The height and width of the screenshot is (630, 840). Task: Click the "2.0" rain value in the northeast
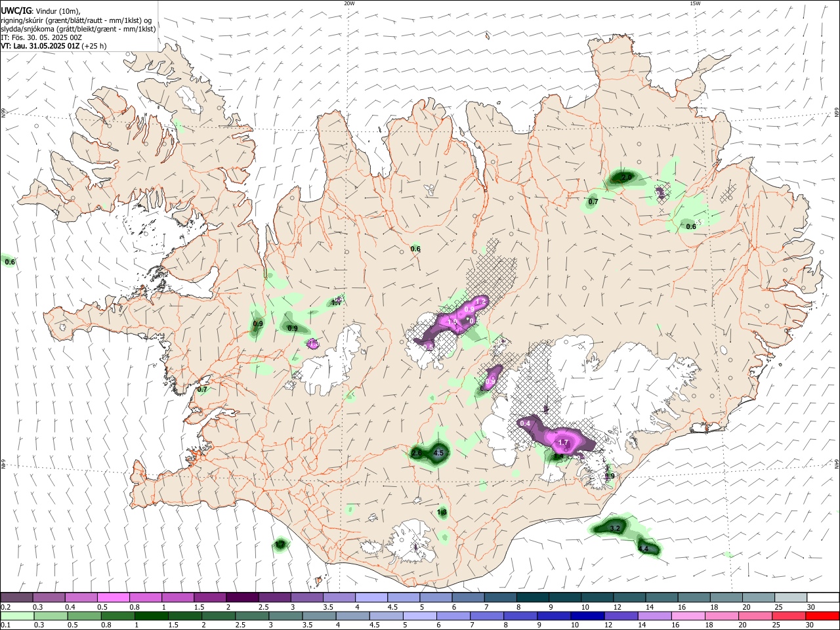tap(626, 177)
